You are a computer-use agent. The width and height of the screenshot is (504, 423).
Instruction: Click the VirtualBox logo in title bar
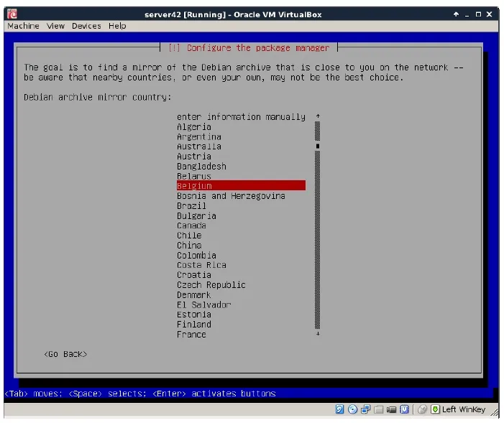click(12, 14)
